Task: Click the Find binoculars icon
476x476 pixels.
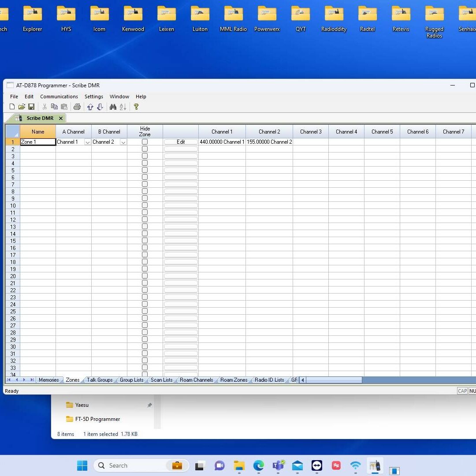Action: coord(113,107)
